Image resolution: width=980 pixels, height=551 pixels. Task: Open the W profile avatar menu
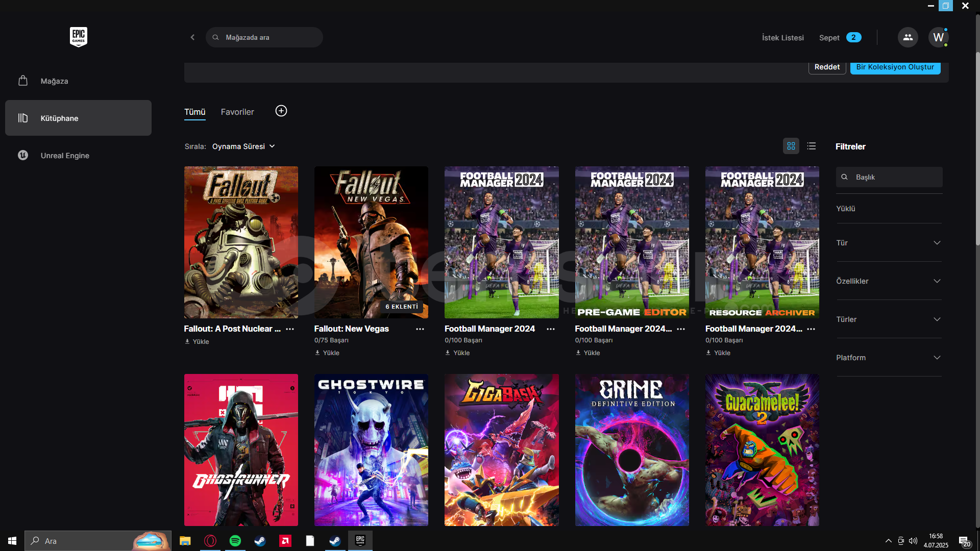938,37
